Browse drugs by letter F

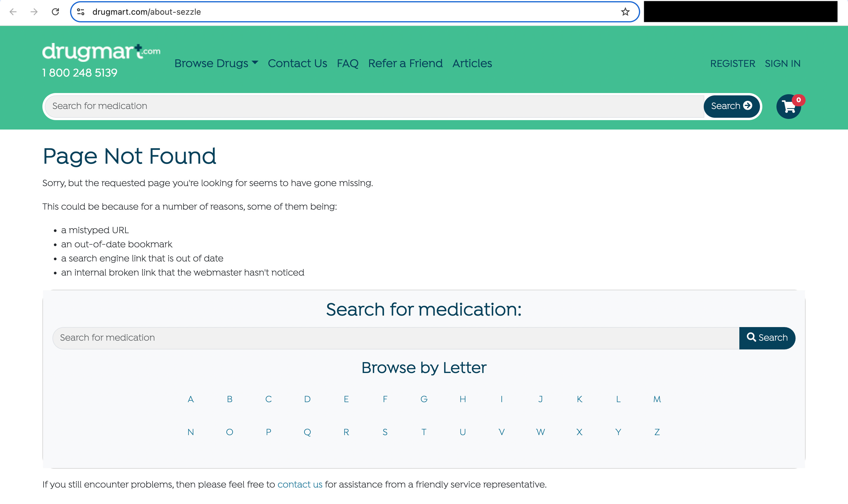[x=385, y=399]
